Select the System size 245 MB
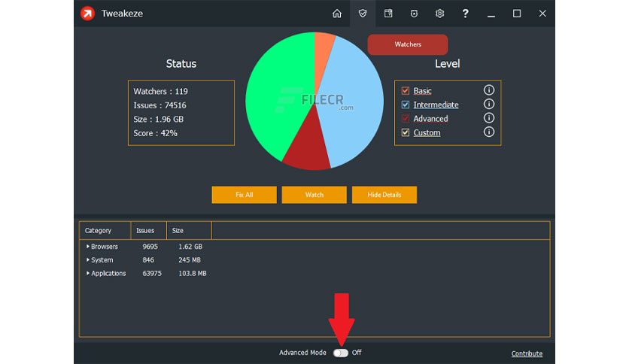 pyautogui.click(x=190, y=259)
